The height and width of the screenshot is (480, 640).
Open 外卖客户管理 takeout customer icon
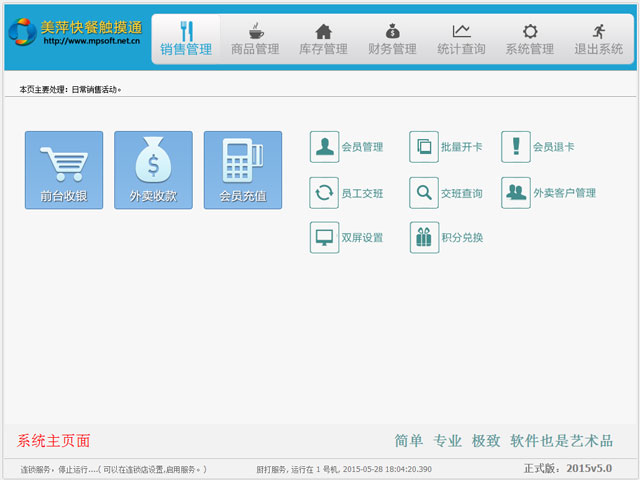coord(516,192)
